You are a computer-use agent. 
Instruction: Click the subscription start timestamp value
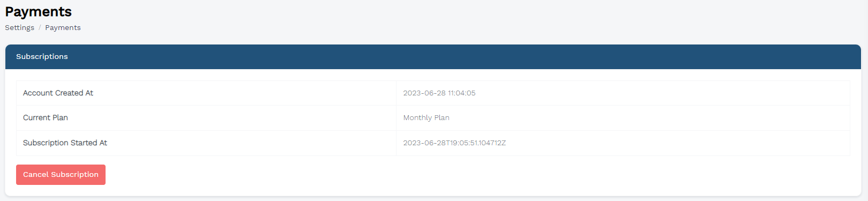[454, 143]
